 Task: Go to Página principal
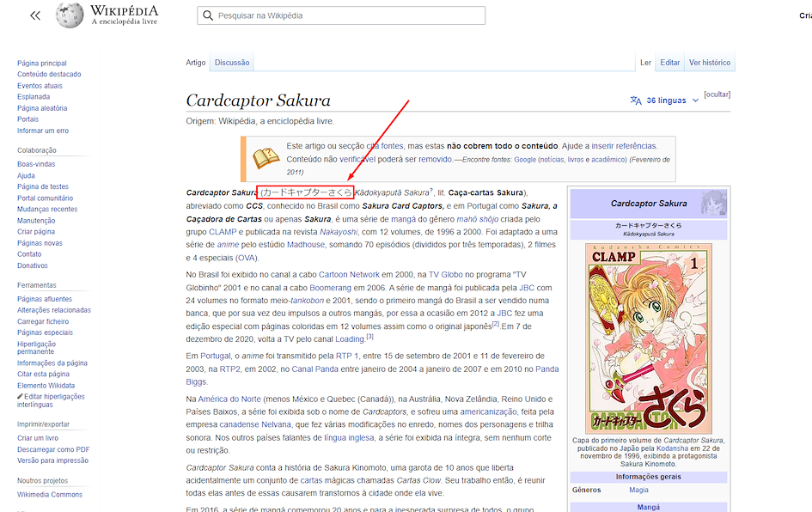click(42, 64)
